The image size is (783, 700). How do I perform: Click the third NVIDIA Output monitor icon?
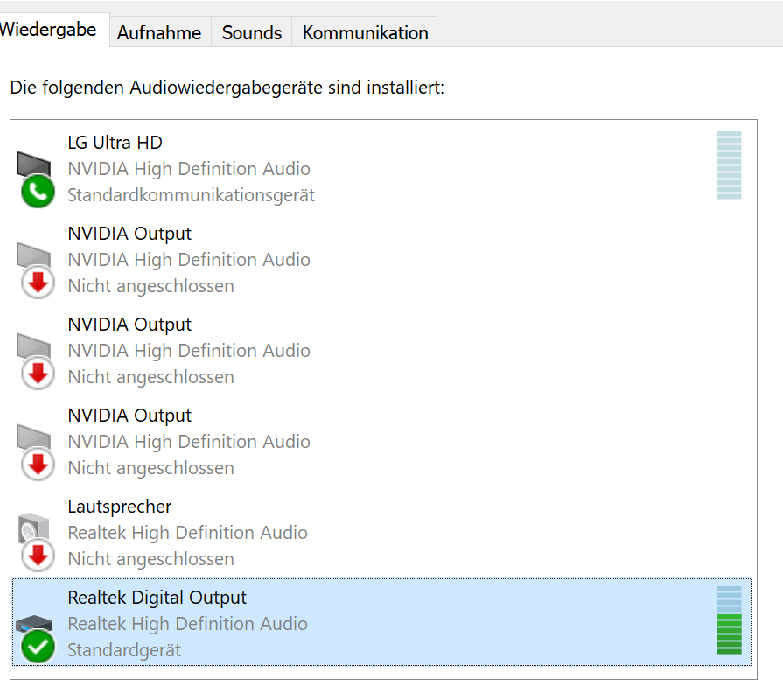[x=34, y=437]
